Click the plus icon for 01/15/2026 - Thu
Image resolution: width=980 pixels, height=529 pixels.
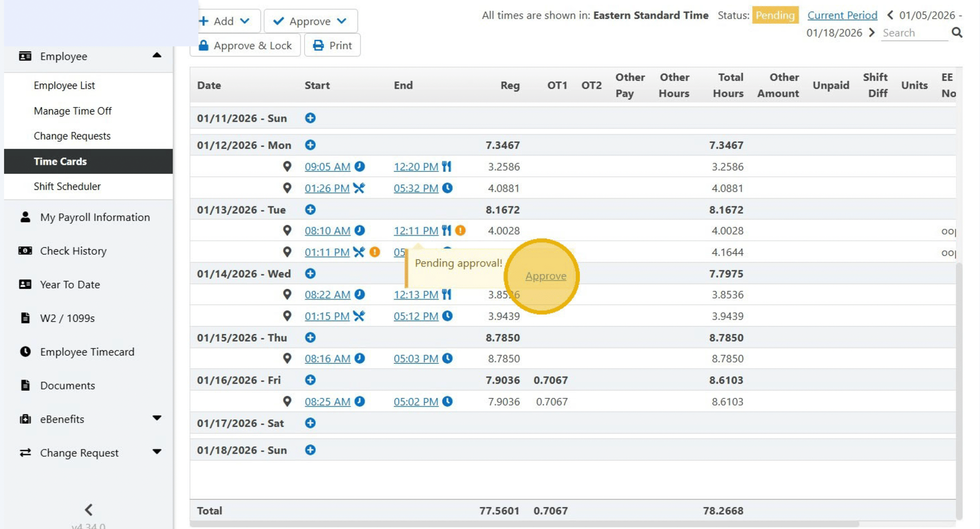coord(310,337)
